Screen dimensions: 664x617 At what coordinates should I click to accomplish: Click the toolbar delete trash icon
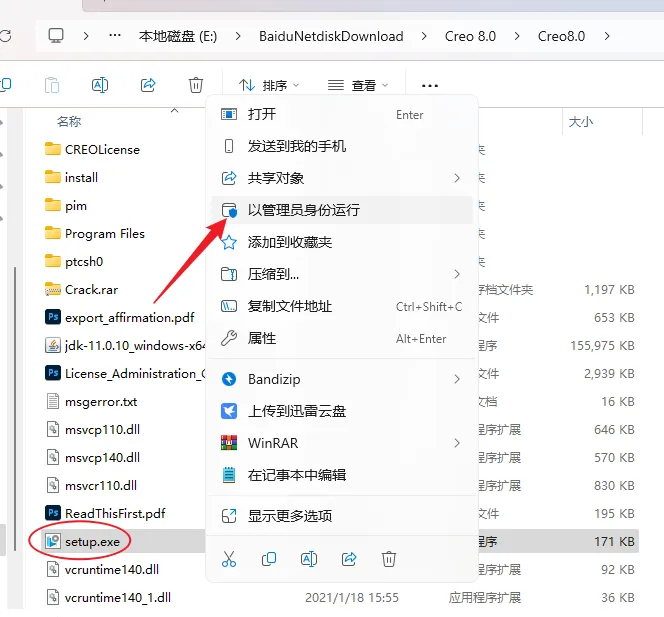[x=196, y=85]
